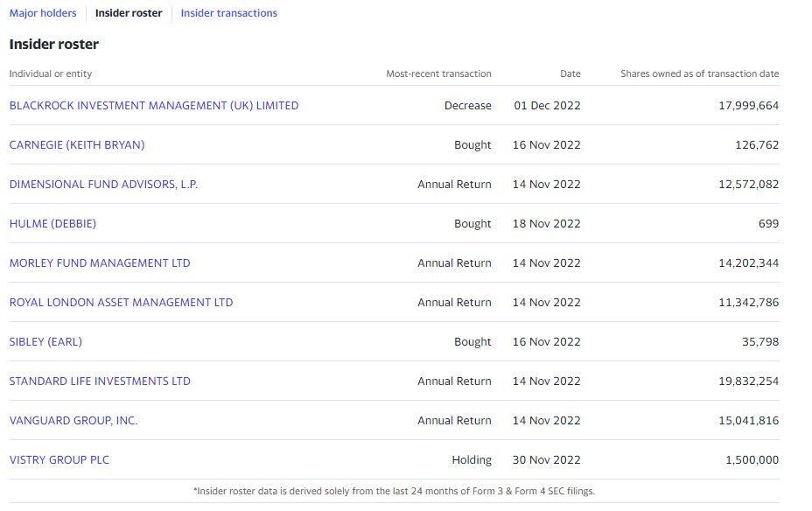Click 'Bought' in the Hulme row
The width and height of the screenshot is (812, 511).
(472, 224)
